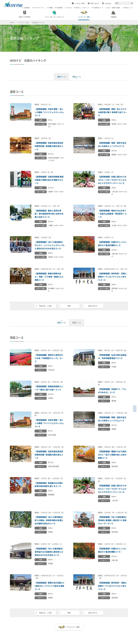Click the イチ*ビル shrine gate thumbnail in regular courses
The width and height of the screenshot is (138, 644).
click(x=84, y=276)
